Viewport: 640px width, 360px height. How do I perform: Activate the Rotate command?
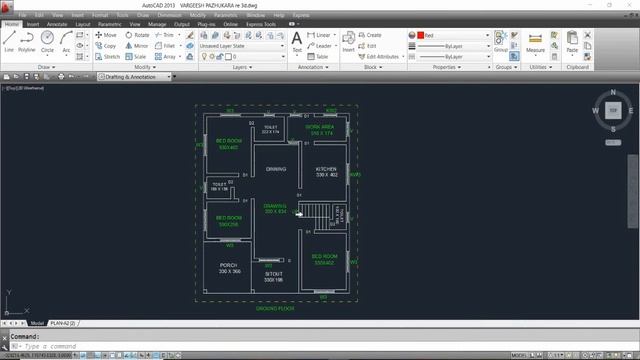[x=138, y=35]
